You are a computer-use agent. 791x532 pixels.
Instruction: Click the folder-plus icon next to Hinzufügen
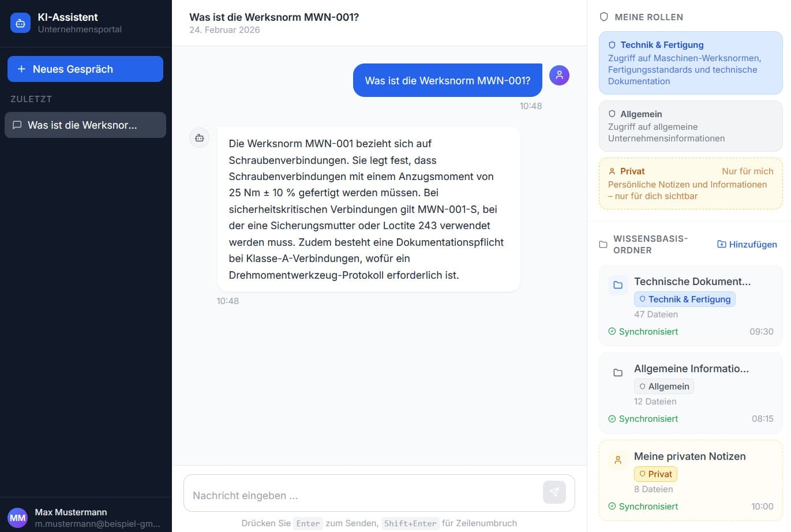pos(722,244)
